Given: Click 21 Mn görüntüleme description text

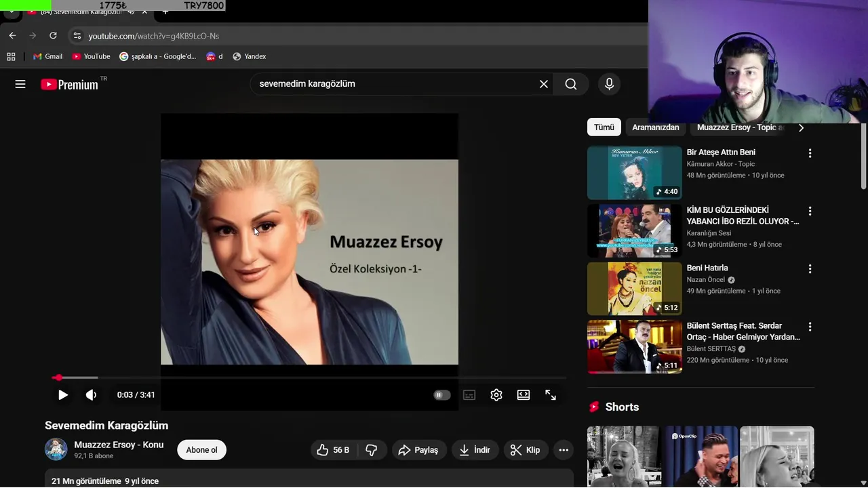Looking at the screenshot, I should pos(86,481).
